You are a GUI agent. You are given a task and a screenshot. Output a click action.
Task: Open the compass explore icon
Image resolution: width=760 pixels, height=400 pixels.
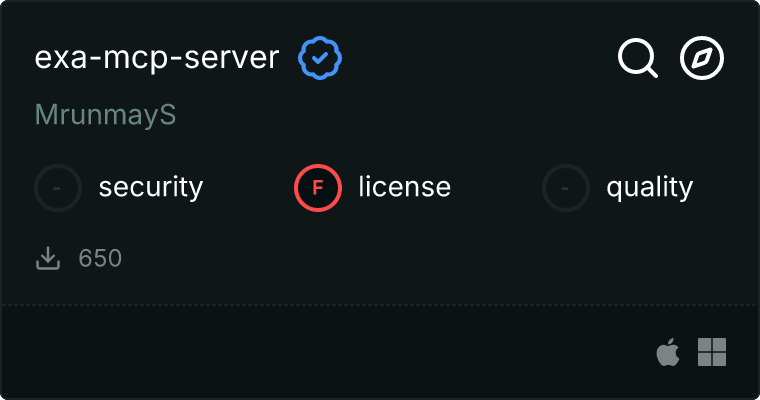702,59
